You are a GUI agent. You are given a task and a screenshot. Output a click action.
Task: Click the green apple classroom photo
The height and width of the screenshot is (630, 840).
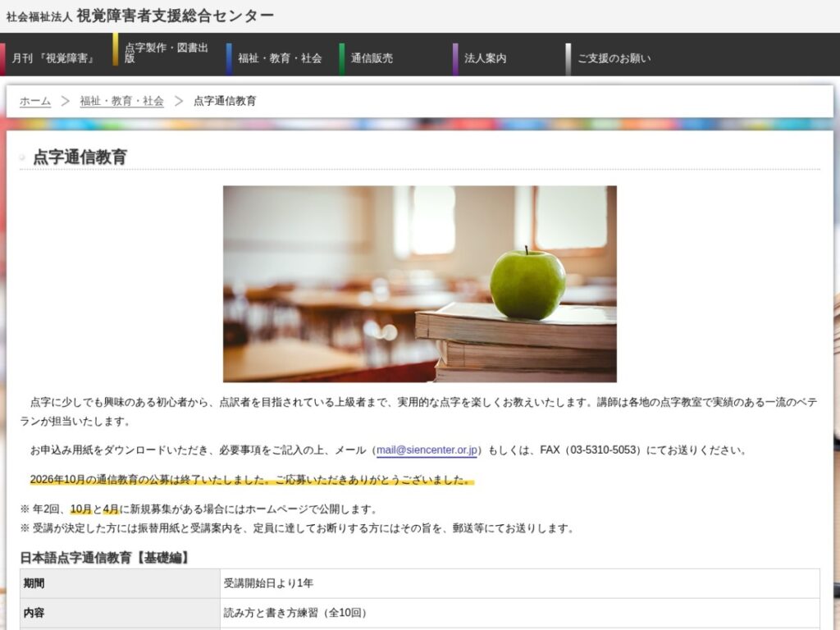(x=420, y=284)
